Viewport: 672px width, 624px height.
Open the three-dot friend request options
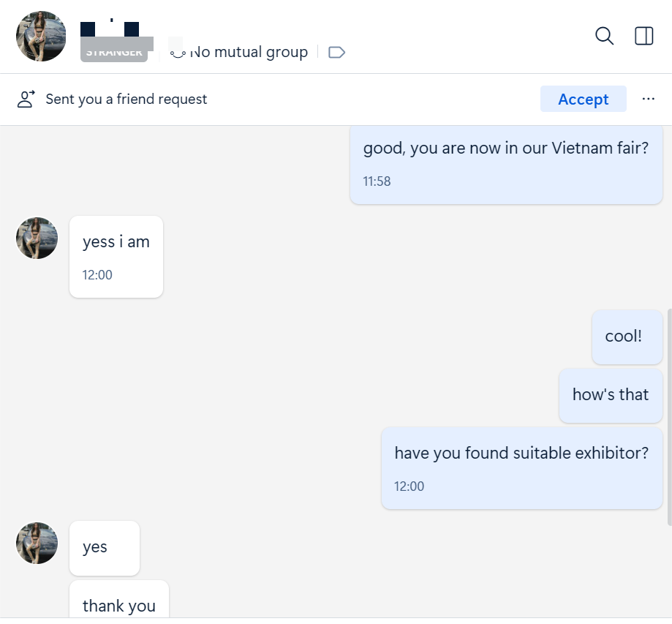coord(648,99)
